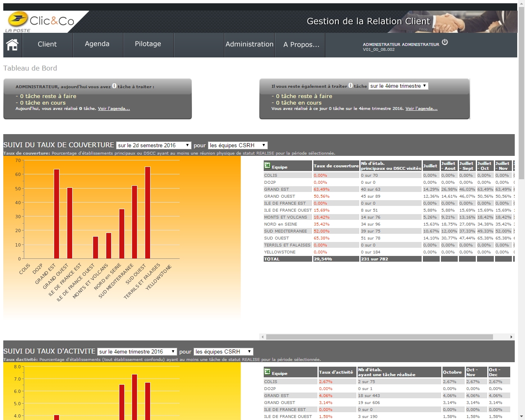Expand the 'sur le 2d semestre 2016' dropdown
Screen dimensions: 525x420
[x=153, y=146]
